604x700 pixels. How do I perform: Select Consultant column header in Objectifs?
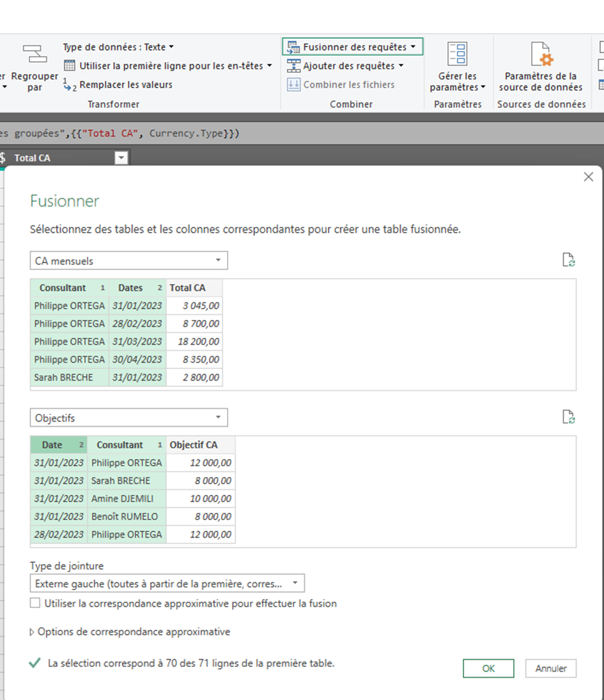pyautogui.click(x=127, y=445)
